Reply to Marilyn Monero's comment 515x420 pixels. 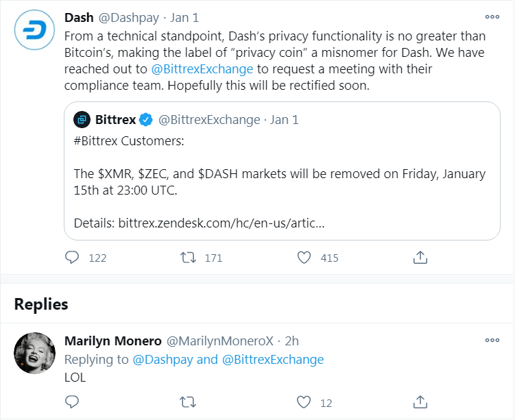pyautogui.click(x=72, y=402)
